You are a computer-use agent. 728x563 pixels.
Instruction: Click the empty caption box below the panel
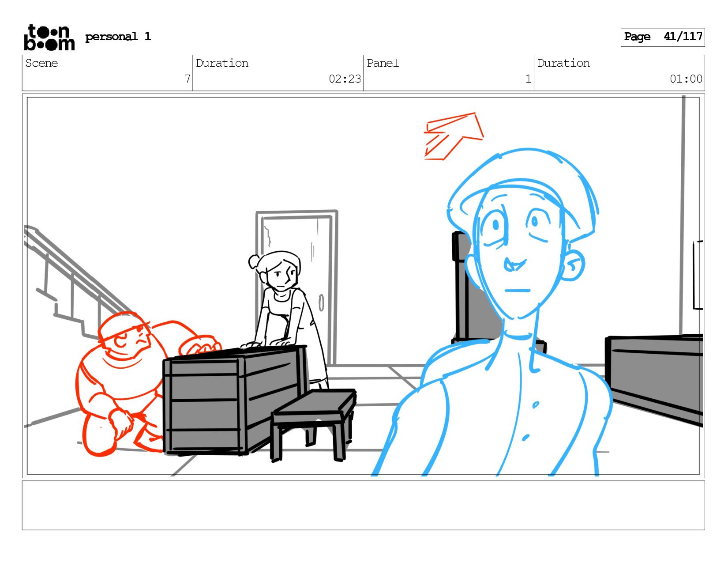tap(363, 505)
